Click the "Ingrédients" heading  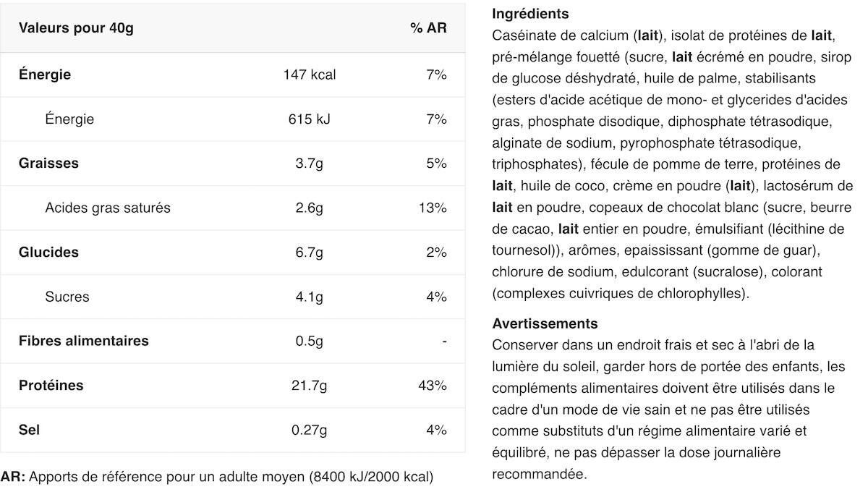(x=530, y=14)
